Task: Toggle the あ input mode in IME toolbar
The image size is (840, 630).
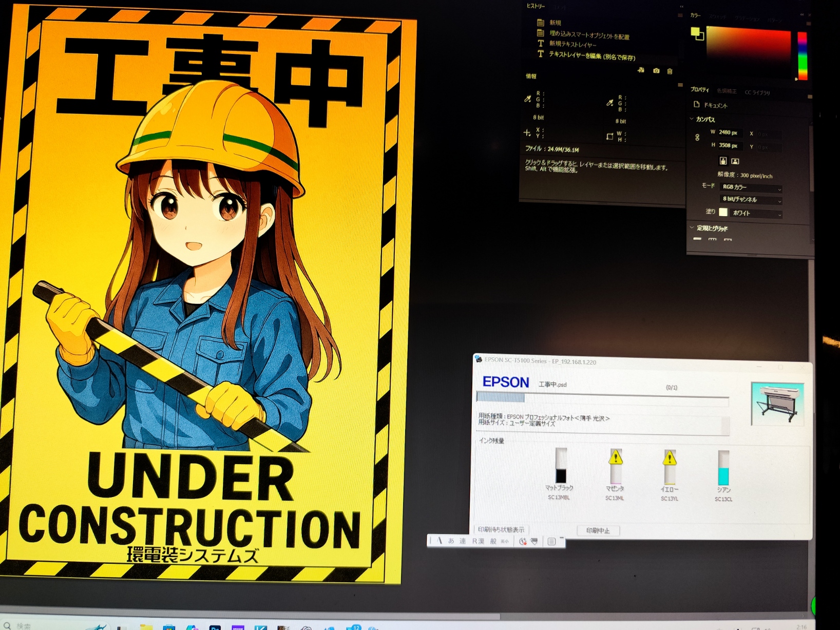Action: 451,541
